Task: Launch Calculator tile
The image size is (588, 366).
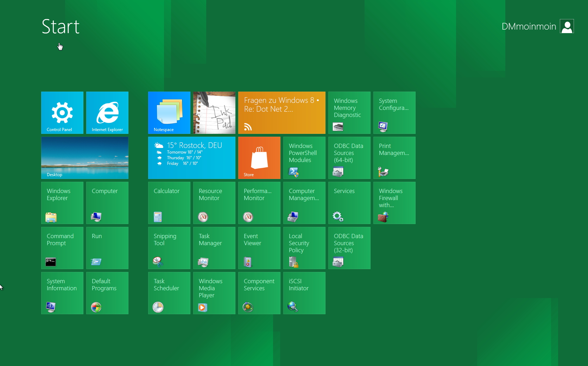Action: click(169, 203)
